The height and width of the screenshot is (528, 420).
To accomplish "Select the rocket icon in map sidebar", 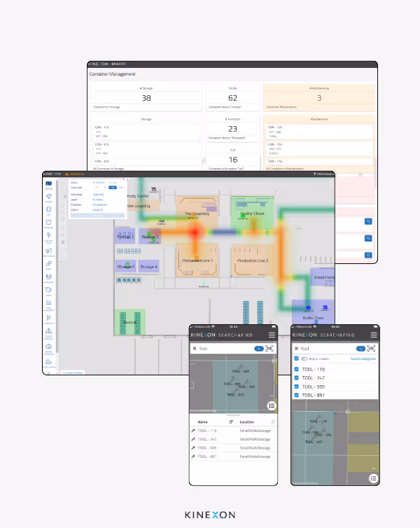I will (49, 196).
